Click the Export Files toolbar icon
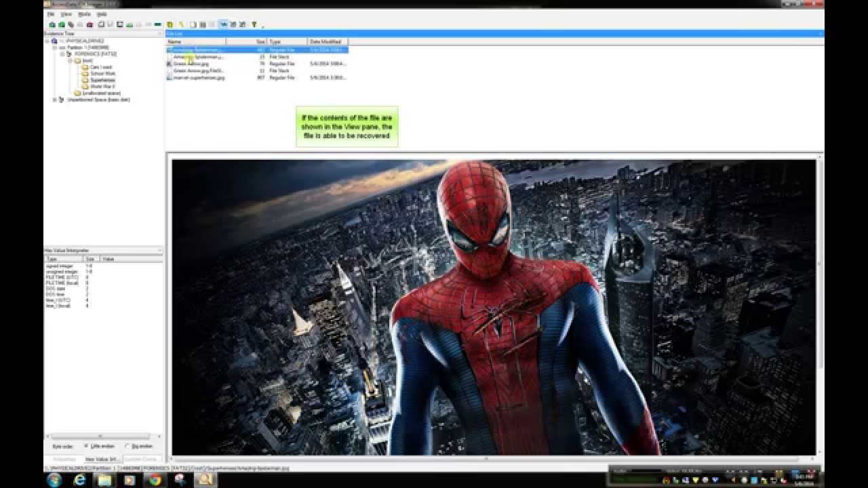Screen dimensions: 868x488 point(193,24)
